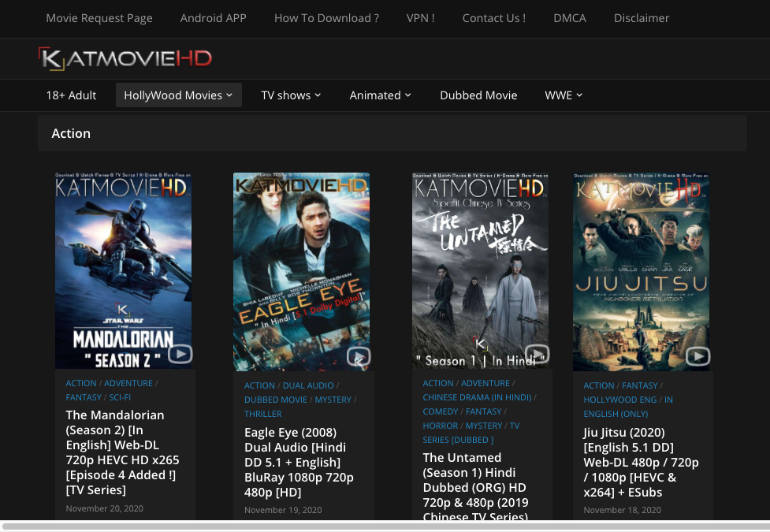Click ACTION tag under Eagle Eye
This screenshot has width=770, height=532.
[x=259, y=385]
